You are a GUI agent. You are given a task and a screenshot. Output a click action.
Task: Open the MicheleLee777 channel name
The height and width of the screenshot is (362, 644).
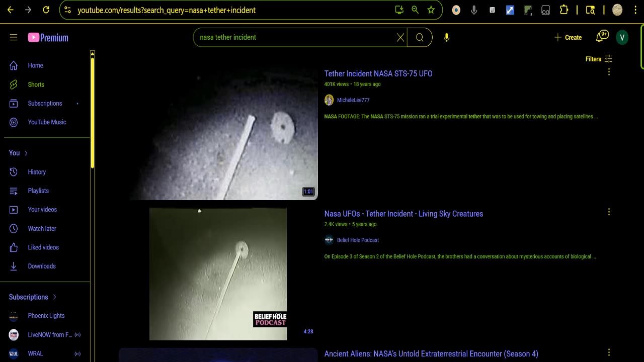(x=353, y=100)
